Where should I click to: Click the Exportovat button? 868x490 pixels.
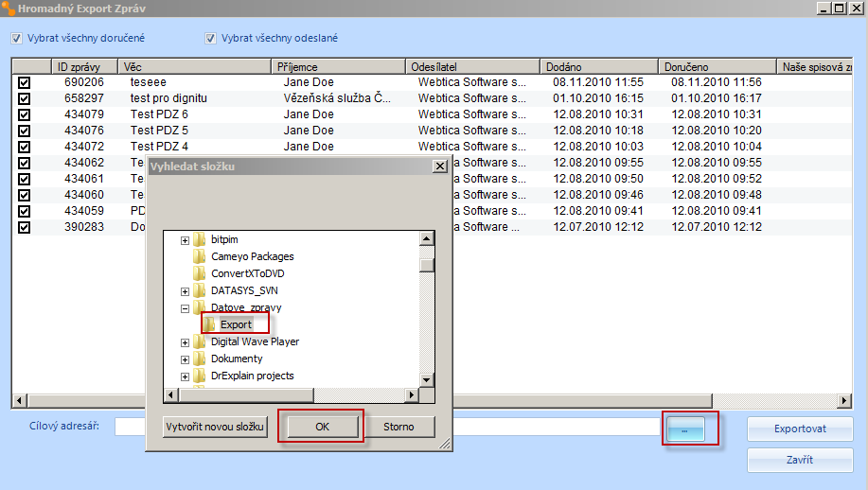(800, 429)
